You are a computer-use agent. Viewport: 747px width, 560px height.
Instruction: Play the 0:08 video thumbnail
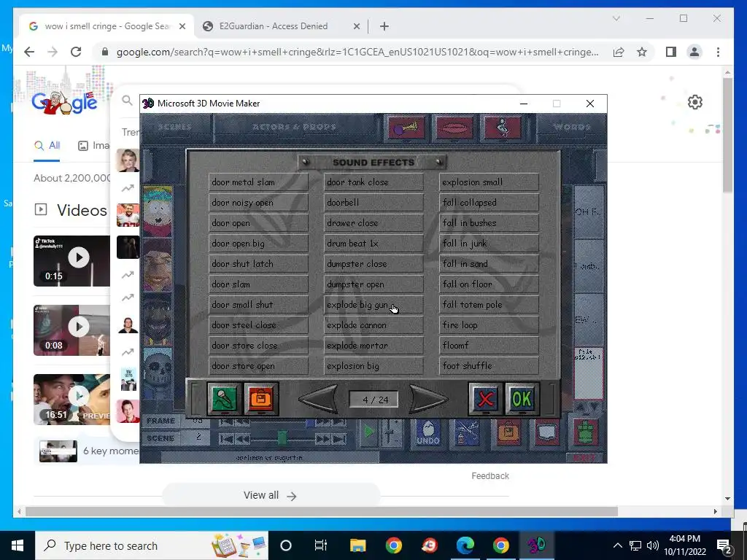pyautogui.click(x=71, y=330)
